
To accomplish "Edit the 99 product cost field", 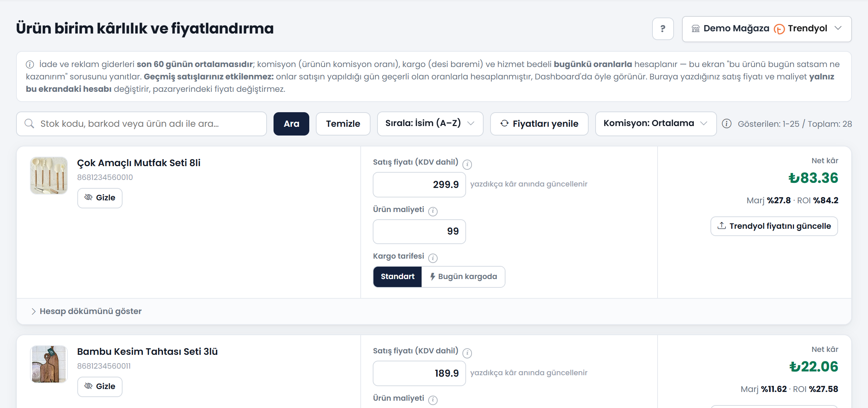I will coord(419,231).
